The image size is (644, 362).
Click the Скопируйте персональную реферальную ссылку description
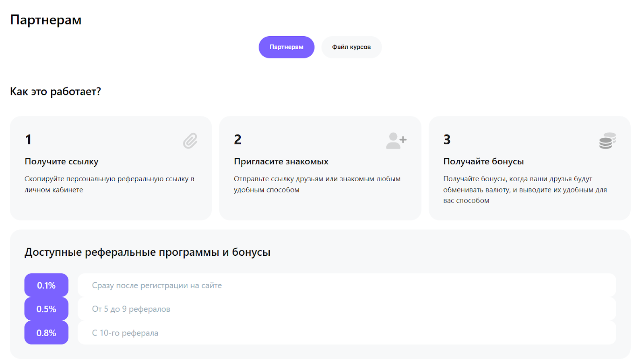tap(109, 184)
